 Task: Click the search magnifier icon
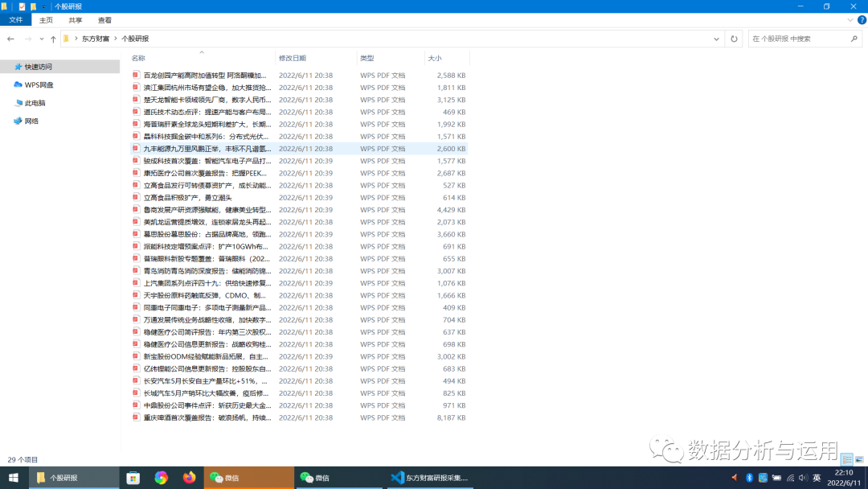854,39
